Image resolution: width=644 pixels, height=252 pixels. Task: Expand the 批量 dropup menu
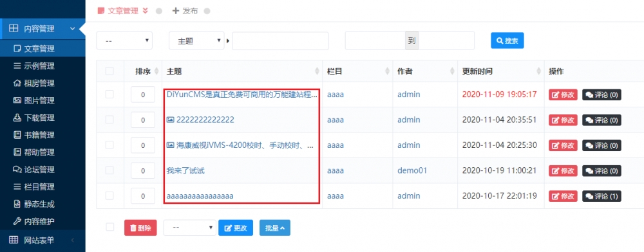275,228
